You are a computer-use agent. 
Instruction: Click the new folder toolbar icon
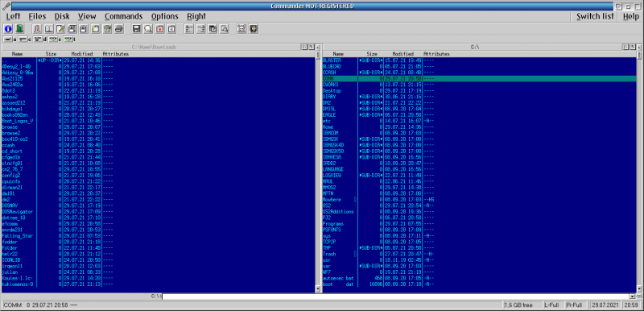point(96,29)
